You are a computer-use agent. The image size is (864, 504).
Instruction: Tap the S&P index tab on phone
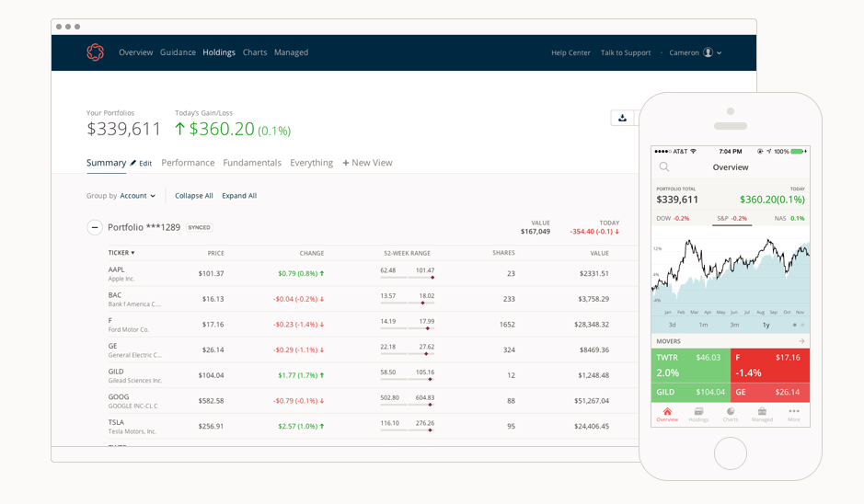732,219
